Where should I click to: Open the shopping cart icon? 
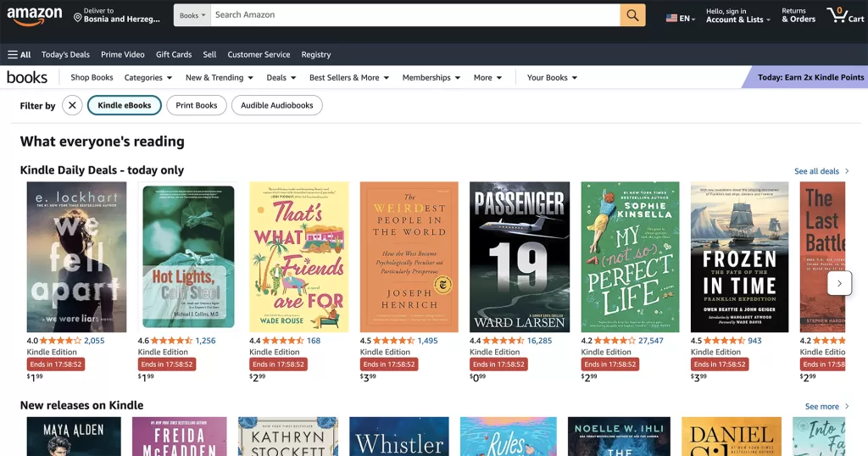point(845,15)
